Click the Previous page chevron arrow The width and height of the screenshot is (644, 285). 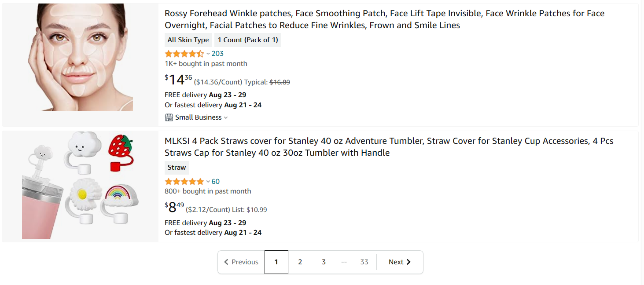(226, 262)
